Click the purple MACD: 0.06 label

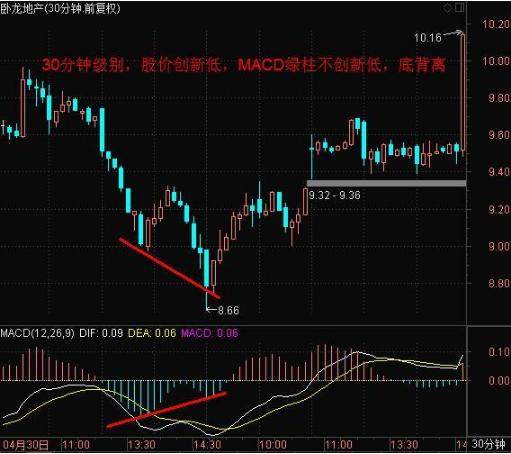click(210, 333)
